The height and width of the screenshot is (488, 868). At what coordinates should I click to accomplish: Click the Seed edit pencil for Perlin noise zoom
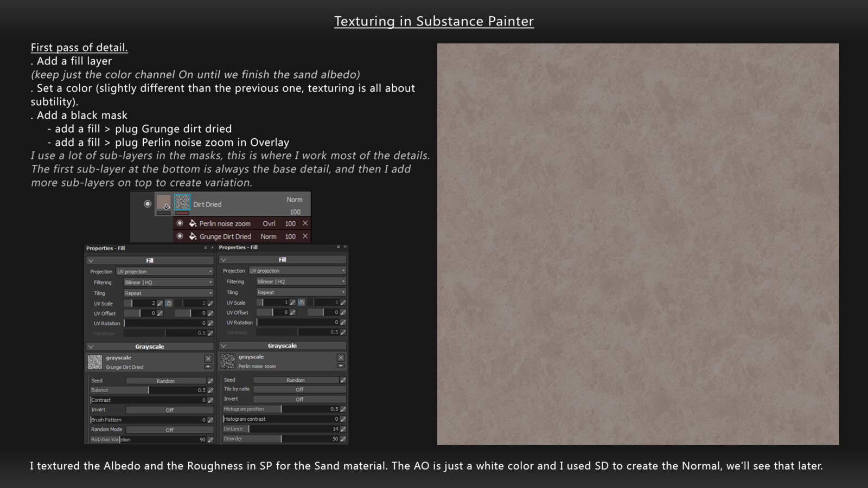click(343, 380)
